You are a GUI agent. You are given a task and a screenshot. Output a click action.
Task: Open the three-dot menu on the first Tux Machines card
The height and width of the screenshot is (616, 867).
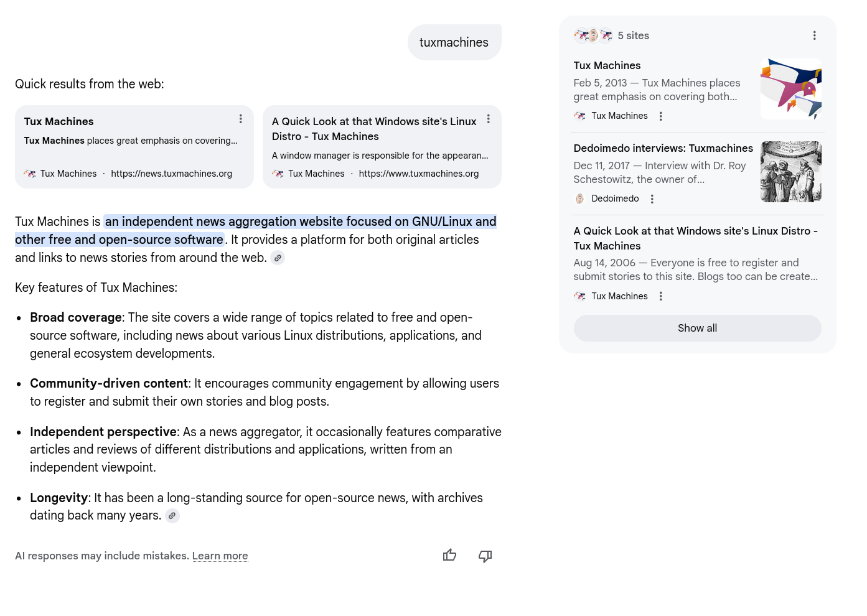(241, 118)
